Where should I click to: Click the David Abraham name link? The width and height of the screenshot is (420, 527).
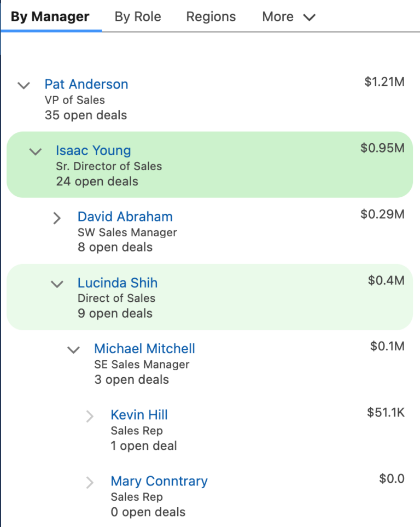[125, 216]
